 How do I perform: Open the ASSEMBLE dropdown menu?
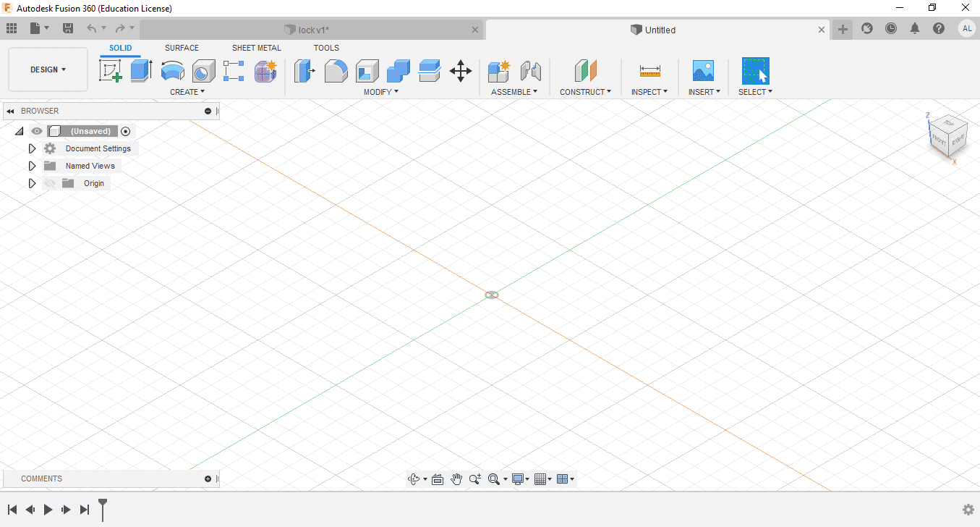pos(514,92)
